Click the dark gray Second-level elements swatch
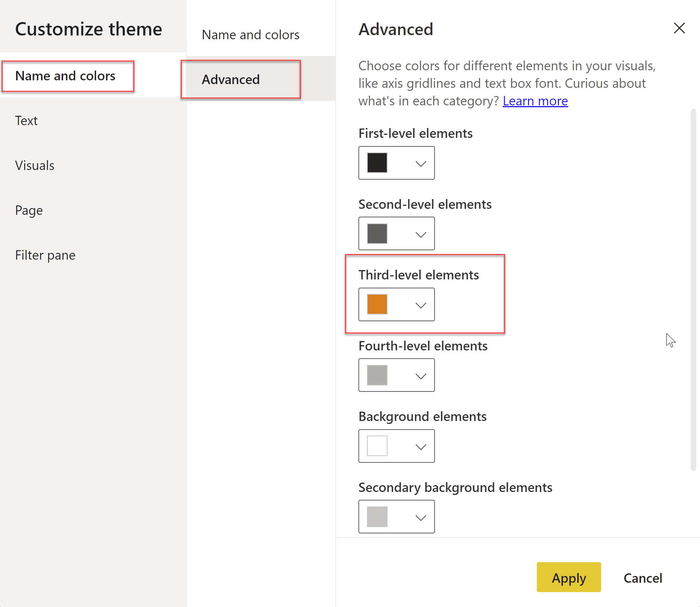700x607 pixels. (377, 233)
